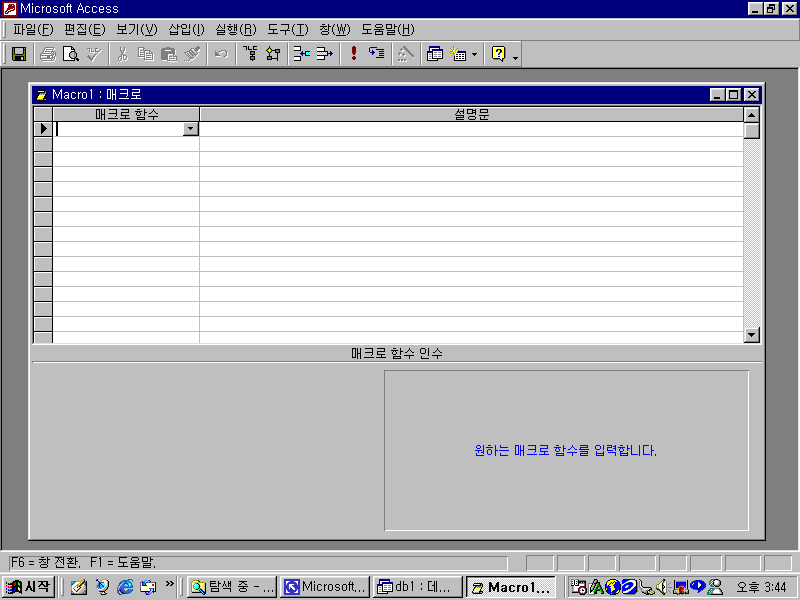The height and width of the screenshot is (600, 800).
Task: Expand the 매크로 함수 combo box arrow
Action: click(x=190, y=129)
